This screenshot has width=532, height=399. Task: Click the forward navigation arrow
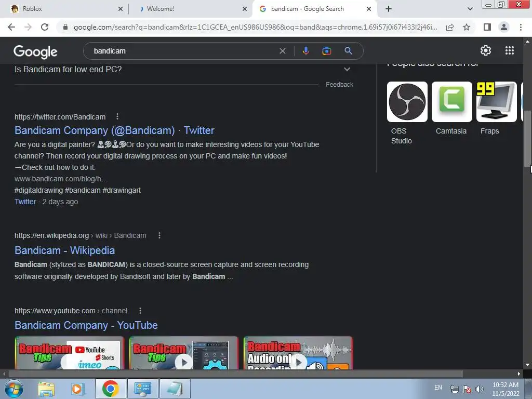coord(28,27)
